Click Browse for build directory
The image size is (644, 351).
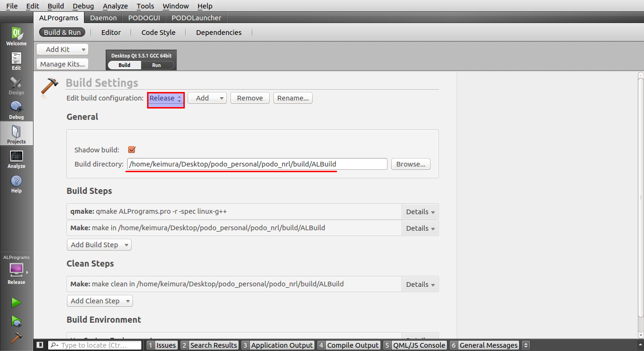click(411, 164)
